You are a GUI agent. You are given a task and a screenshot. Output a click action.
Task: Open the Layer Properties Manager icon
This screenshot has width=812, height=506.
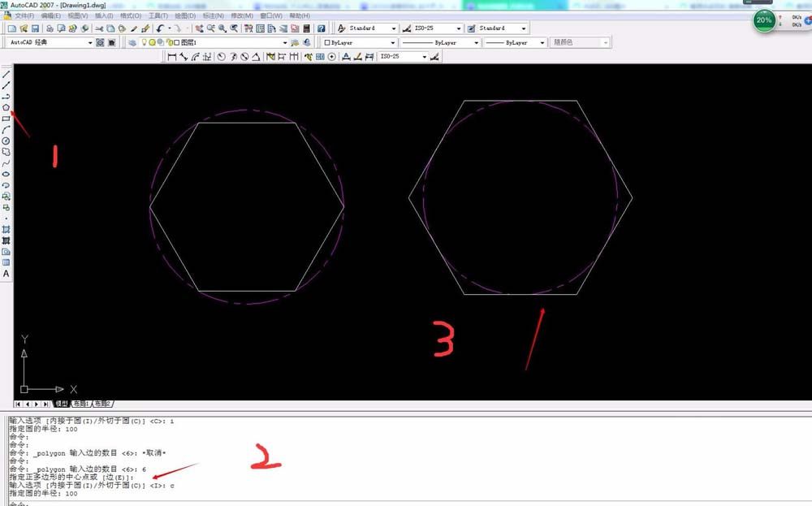131,41
